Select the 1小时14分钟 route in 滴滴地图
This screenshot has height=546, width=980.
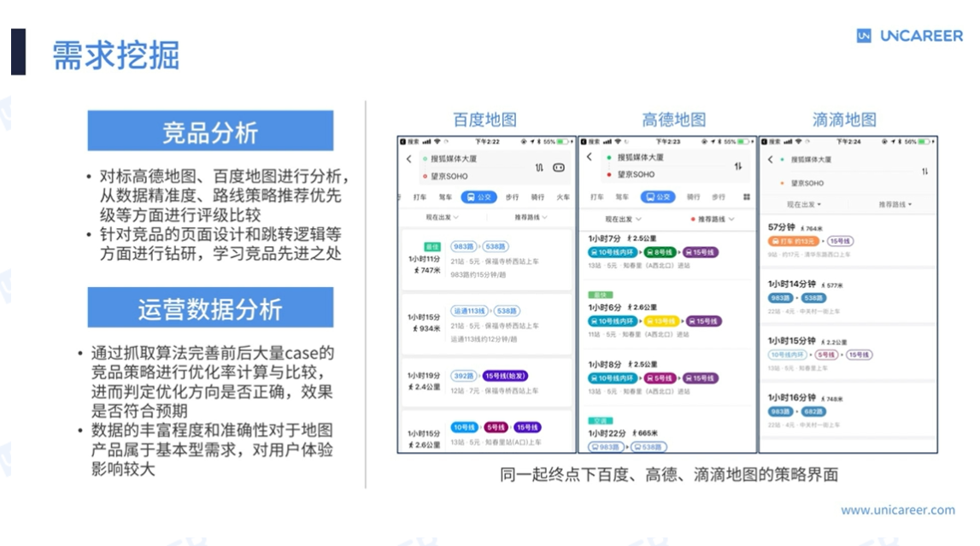point(848,296)
